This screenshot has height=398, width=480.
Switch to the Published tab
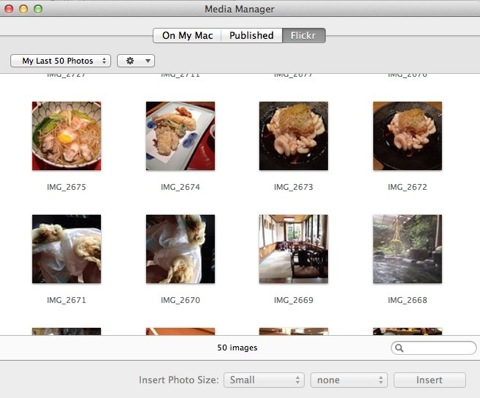(x=251, y=35)
